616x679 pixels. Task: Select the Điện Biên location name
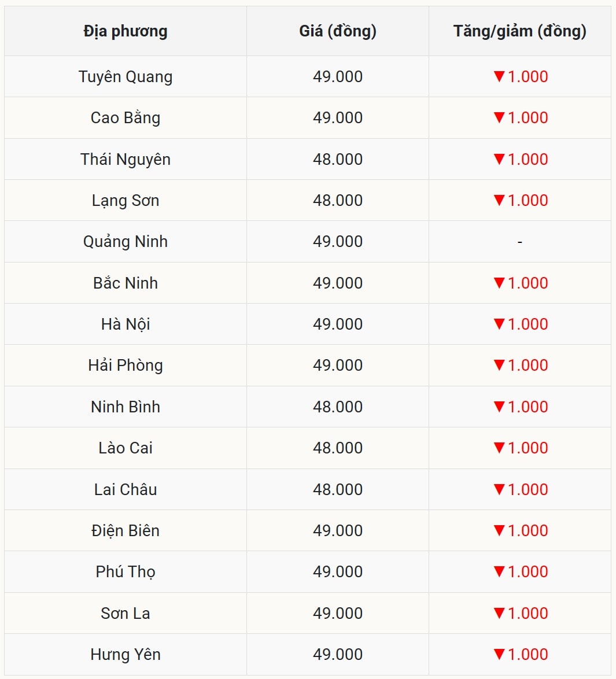(126, 530)
